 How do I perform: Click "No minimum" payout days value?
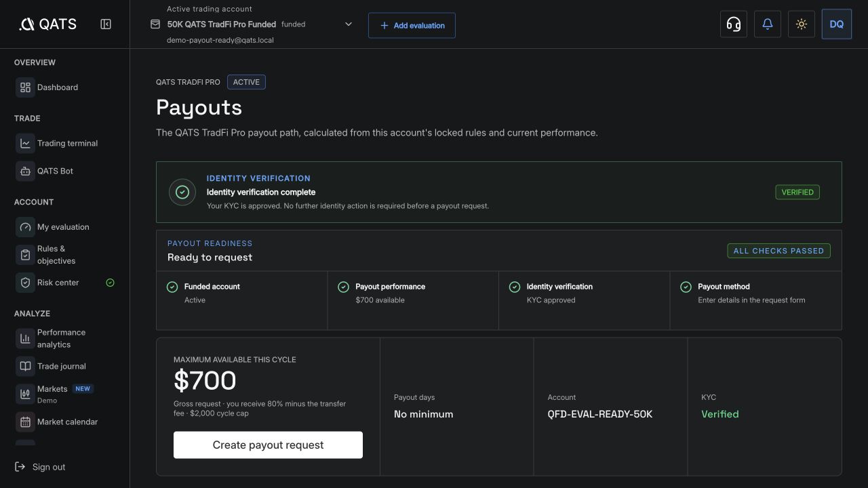click(423, 414)
